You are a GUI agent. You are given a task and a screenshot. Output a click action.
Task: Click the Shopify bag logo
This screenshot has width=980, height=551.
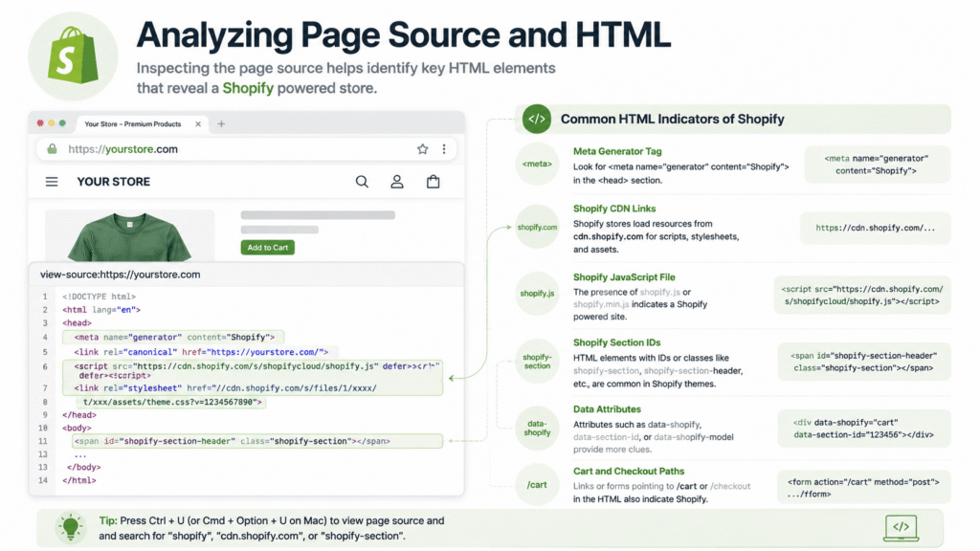coord(73,55)
